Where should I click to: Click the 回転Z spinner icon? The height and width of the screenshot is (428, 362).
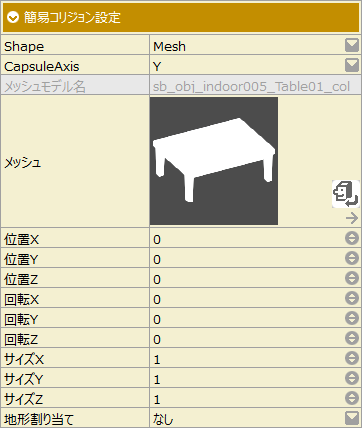point(352,338)
